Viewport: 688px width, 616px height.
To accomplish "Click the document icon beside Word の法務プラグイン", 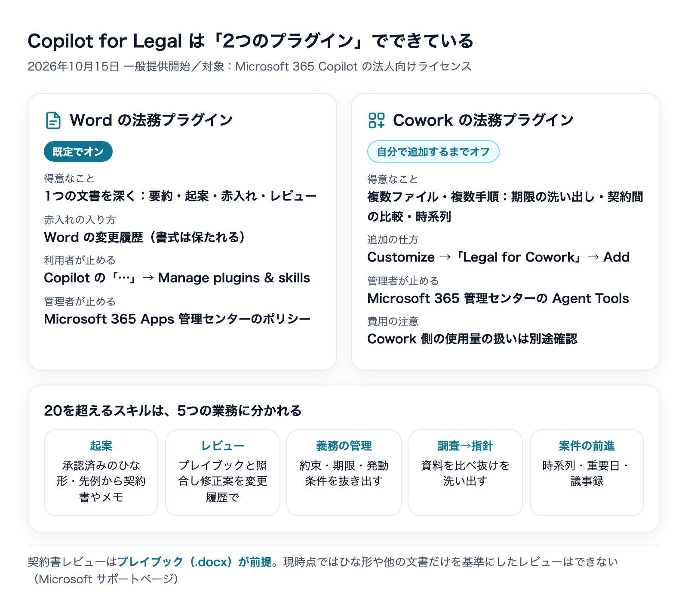I will 53,120.
